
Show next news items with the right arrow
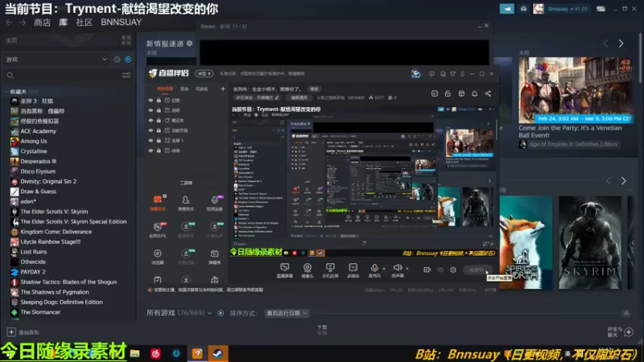tap(621, 43)
